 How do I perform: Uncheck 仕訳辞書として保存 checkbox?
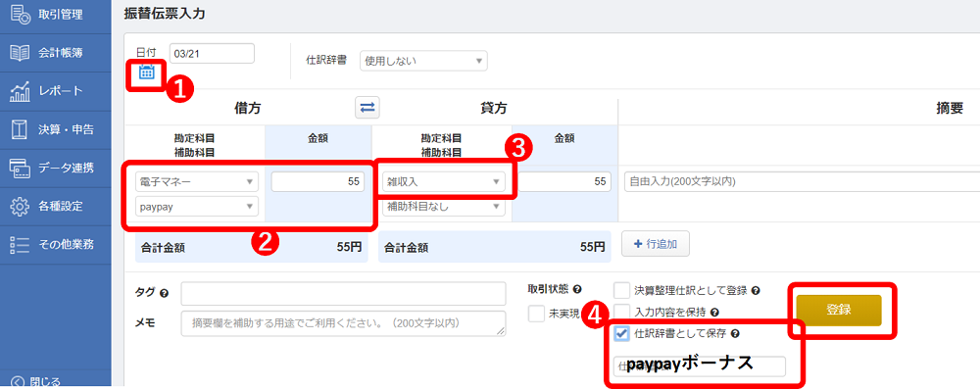click(622, 334)
